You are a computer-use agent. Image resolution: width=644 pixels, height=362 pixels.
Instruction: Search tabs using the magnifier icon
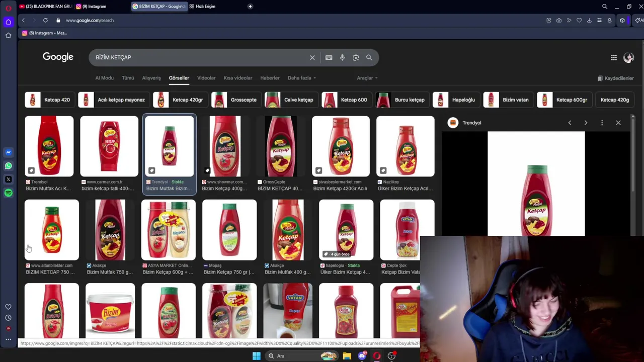point(605,7)
